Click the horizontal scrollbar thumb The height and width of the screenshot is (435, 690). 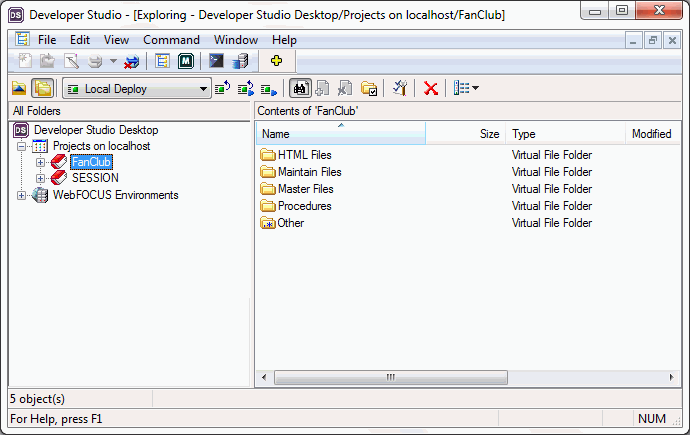tap(390, 377)
